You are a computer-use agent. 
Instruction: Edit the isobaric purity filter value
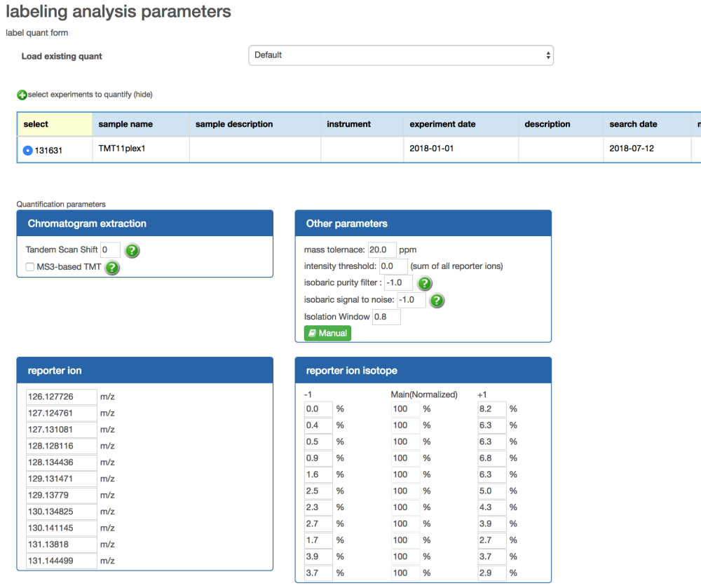pyautogui.click(x=399, y=283)
